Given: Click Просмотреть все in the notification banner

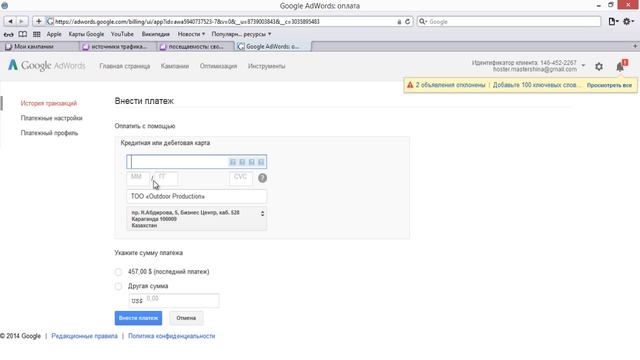Looking at the screenshot, I should 609,85.
